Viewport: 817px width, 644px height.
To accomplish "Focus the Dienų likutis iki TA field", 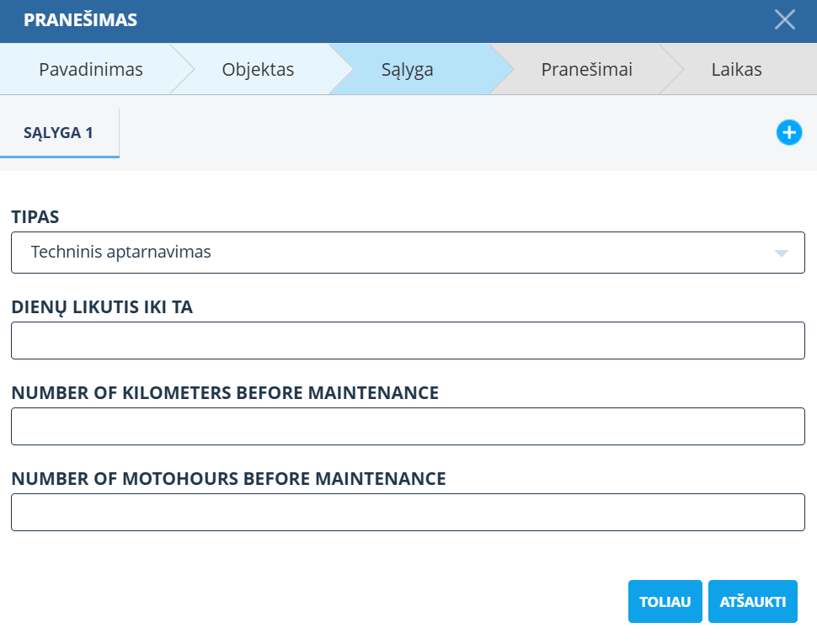I will point(408,340).
